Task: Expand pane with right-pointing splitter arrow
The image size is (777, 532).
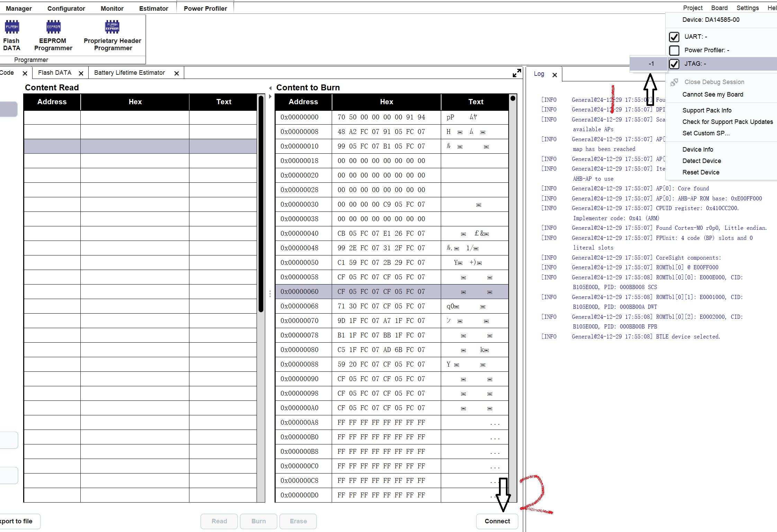Action: [x=270, y=97]
